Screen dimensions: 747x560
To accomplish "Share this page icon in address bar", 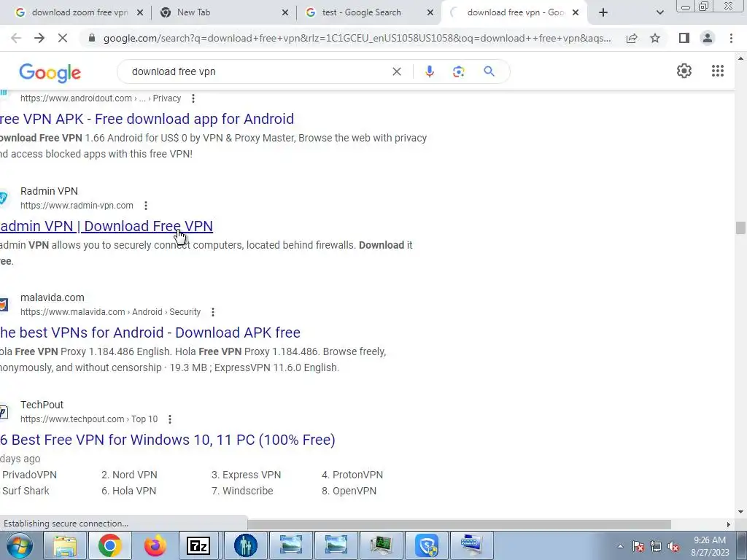I will coord(632,38).
